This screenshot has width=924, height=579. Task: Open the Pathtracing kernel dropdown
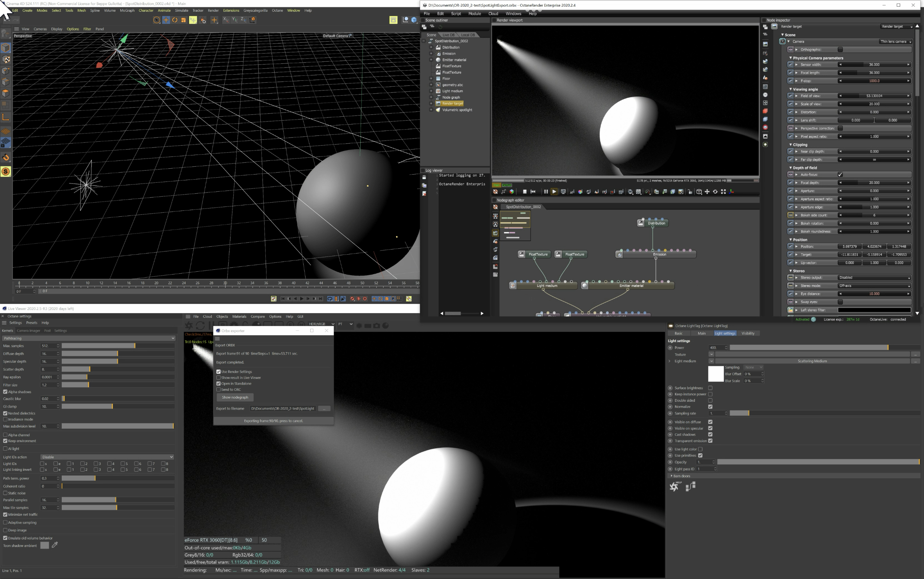point(89,338)
